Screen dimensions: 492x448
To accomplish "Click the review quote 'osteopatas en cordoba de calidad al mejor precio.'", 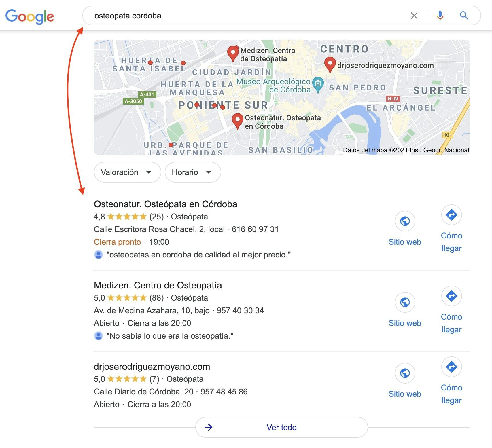I will tap(198, 255).
